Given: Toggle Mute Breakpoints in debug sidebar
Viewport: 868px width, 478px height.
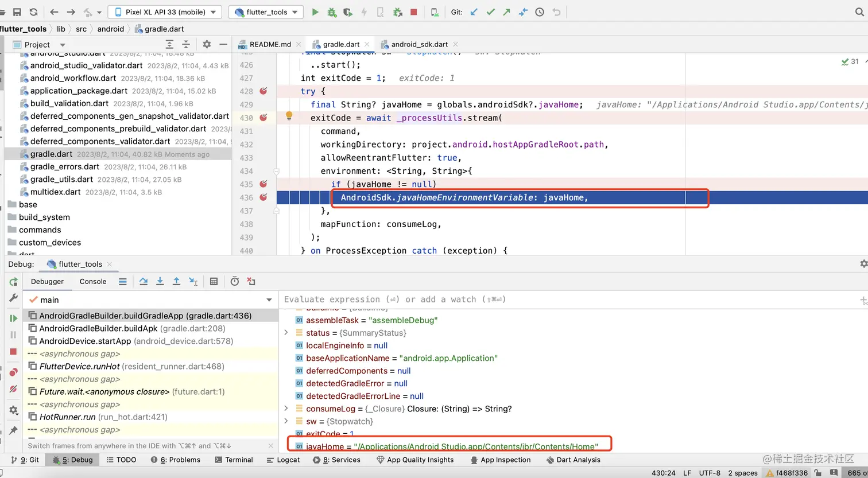Looking at the screenshot, I should (x=13, y=389).
